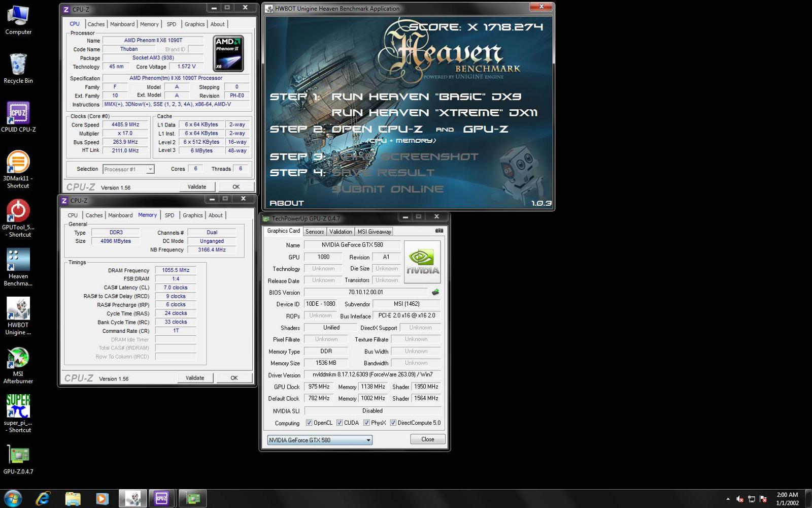Launch 3DMark11 shortcut on desktop

tap(18, 170)
